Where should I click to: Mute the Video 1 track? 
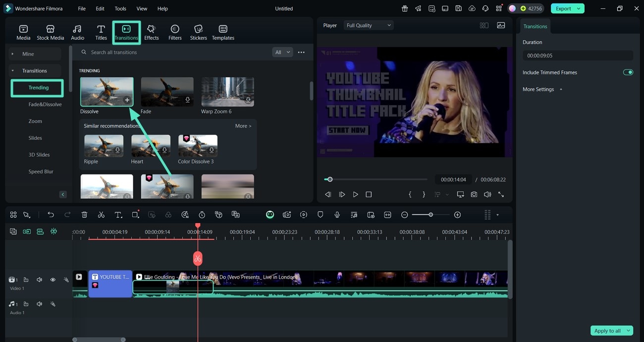click(40, 280)
